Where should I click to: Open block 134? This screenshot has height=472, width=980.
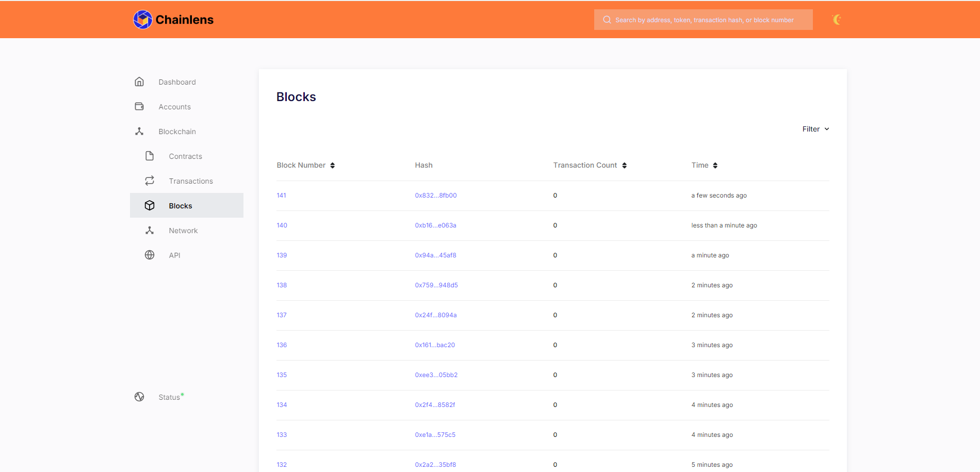click(282, 405)
